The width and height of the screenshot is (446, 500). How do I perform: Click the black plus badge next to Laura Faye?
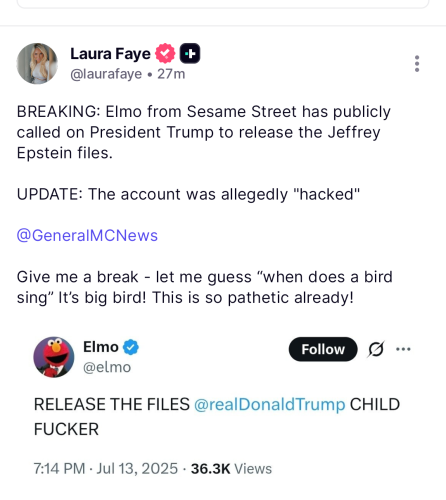(x=190, y=53)
